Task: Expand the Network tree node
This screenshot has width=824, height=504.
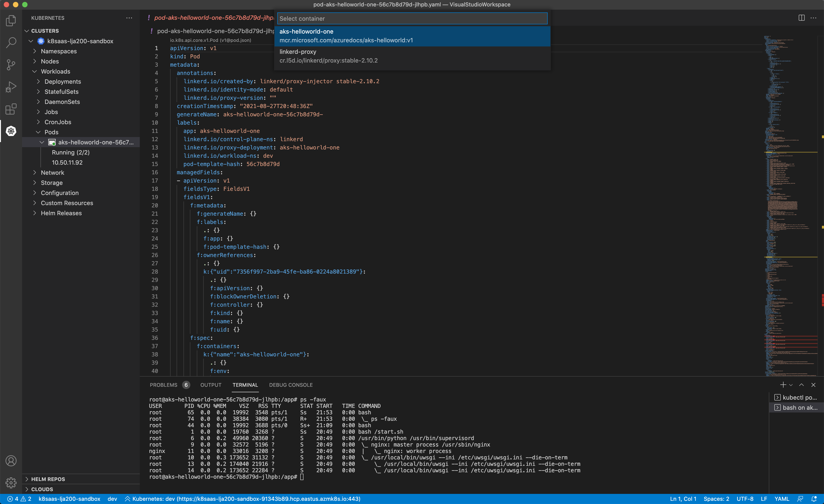Action: pos(34,173)
